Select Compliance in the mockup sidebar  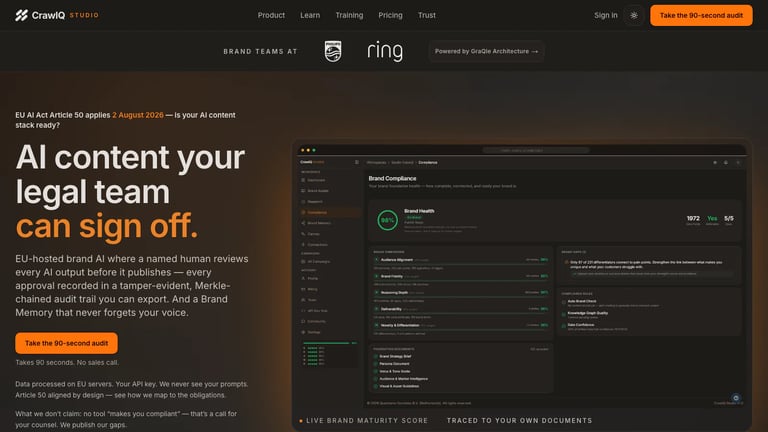pyautogui.click(x=331, y=212)
